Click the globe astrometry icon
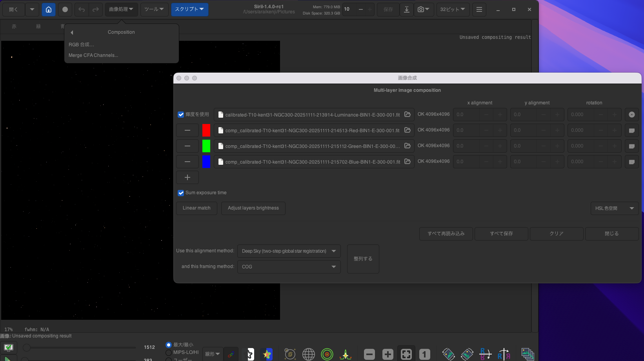This screenshot has width=644, height=361. tap(308, 354)
